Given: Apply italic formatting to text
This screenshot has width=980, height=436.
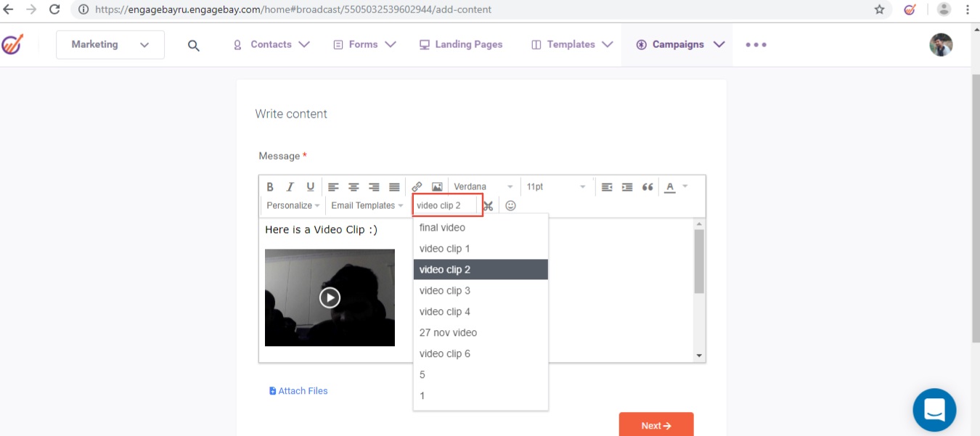Looking at the screenshot, I should [290, 187].
